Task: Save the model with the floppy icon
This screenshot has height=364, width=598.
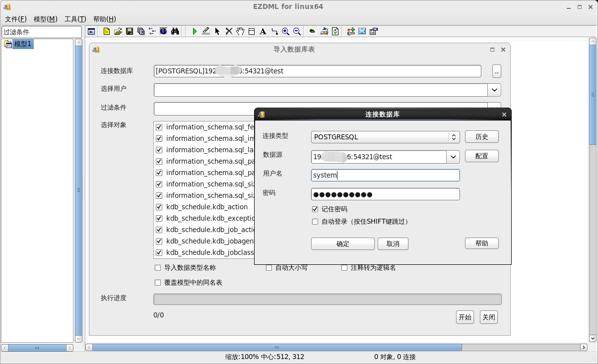Action: [x=130, y=31]
